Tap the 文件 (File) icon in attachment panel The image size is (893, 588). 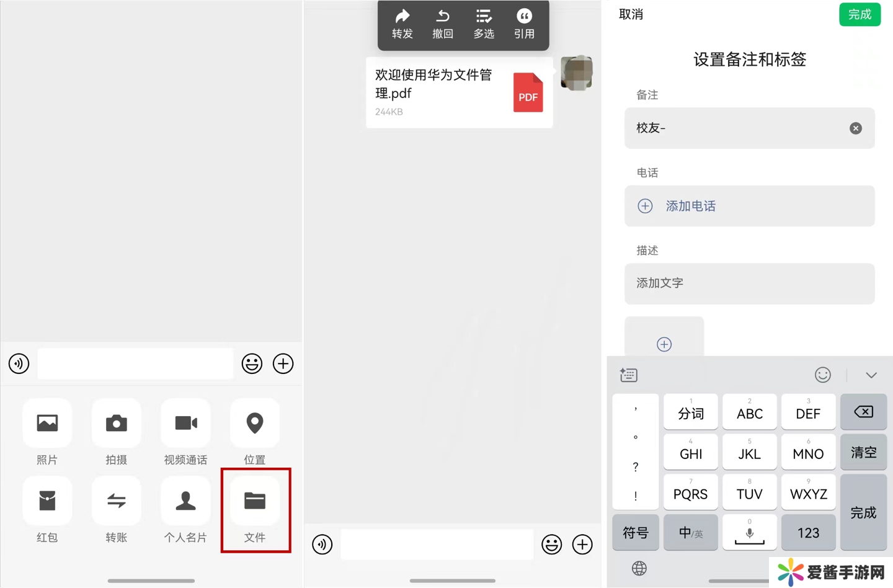pos(255,501)
